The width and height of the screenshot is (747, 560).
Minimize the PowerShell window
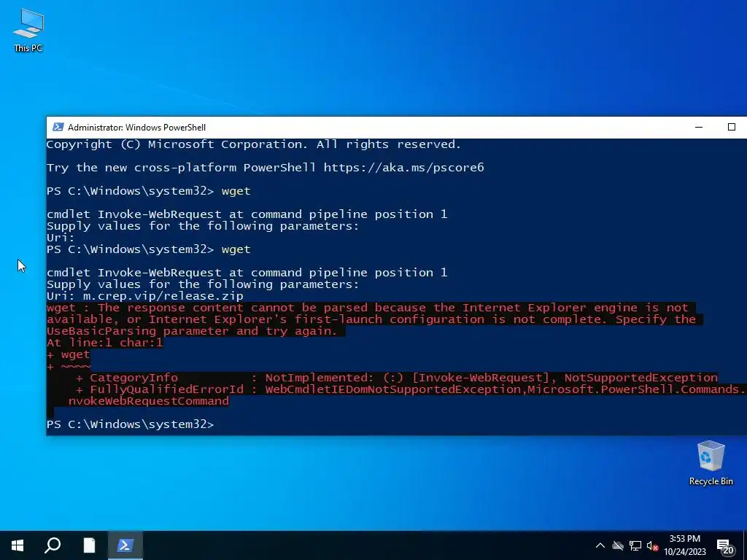[699, 127]
